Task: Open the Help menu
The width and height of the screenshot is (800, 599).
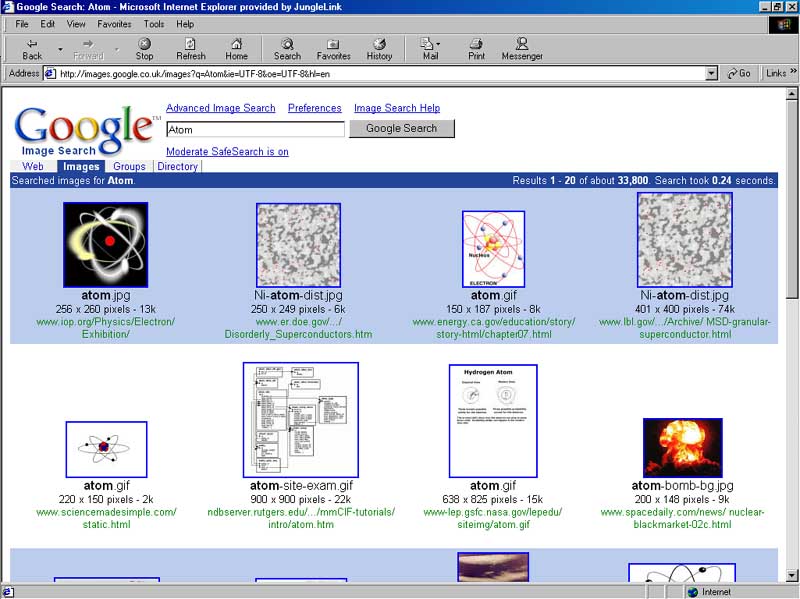Action: point(185,24)
